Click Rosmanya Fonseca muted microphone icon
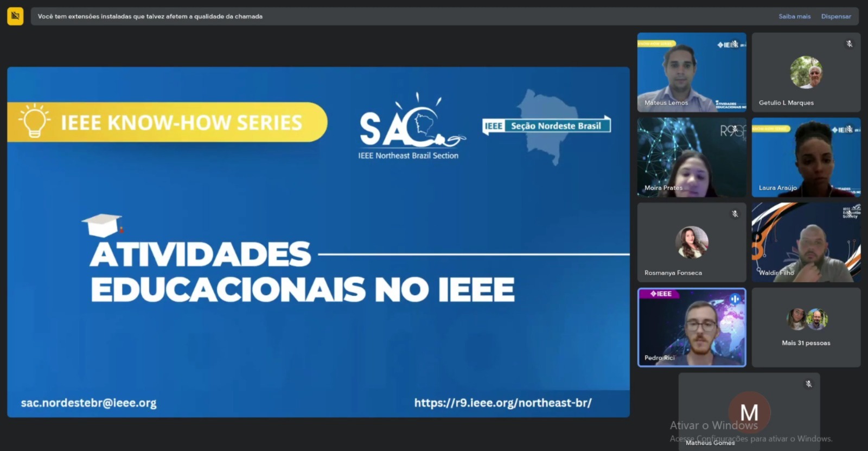Viewport: 868px width, 451px height. (735, 214)
